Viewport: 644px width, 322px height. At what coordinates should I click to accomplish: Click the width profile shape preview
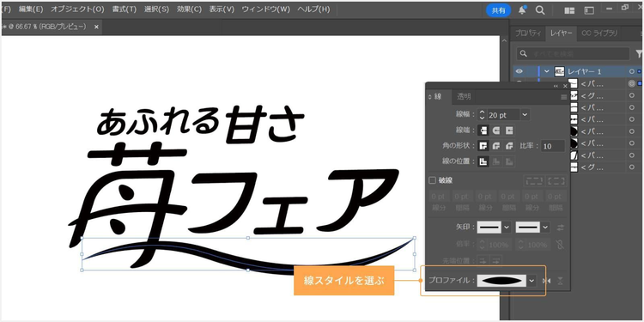coord(502,281)
